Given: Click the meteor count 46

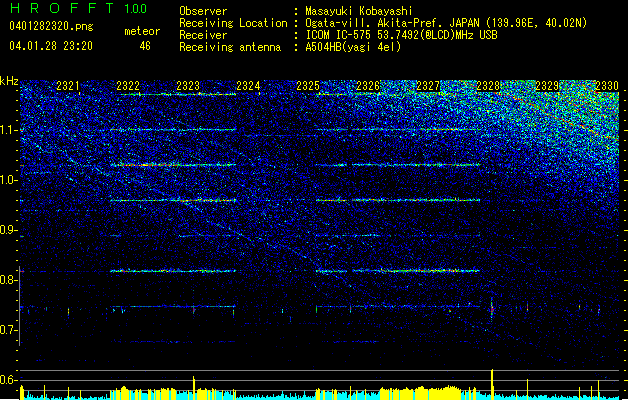Looking at the screenshot, I should (145, 46).
